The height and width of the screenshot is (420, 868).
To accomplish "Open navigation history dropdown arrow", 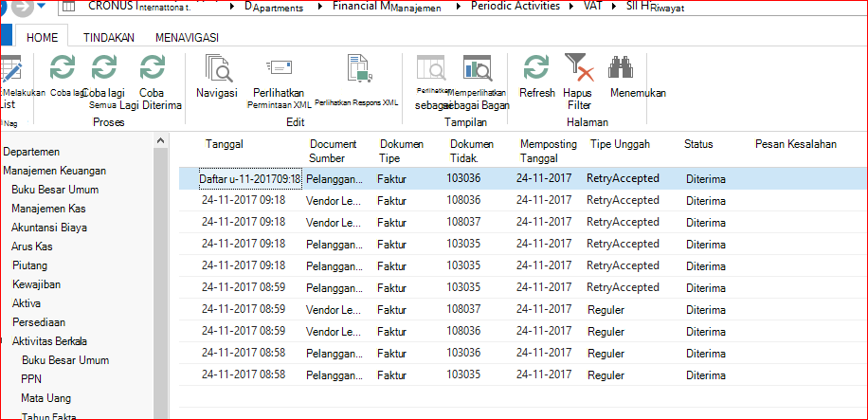I will point(41,8).
